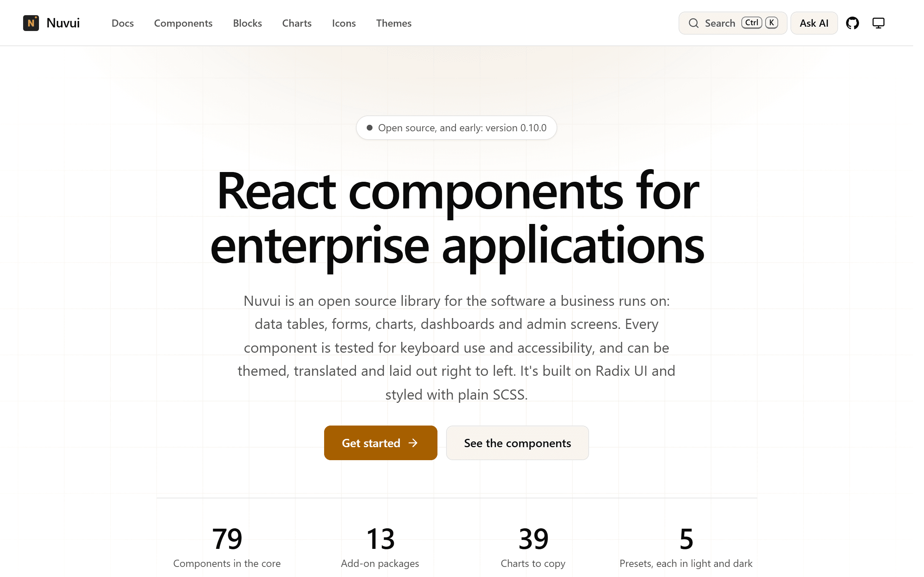Navigate to Charts
Viewport: 924px width, 577px height.
(297, 23)
